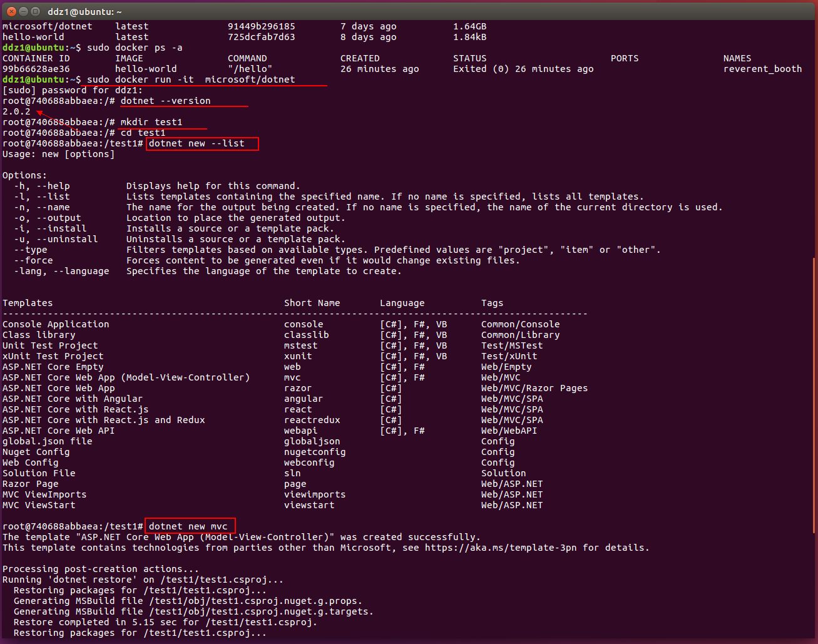Click the 'MVC ViewStart' template
Viewport: 818px width, 644px height.
tap(39, 505)
